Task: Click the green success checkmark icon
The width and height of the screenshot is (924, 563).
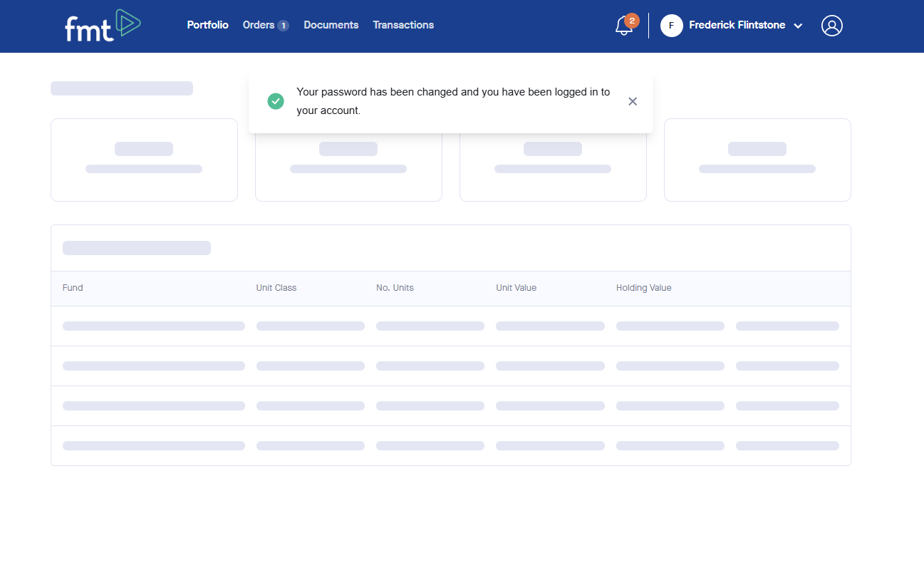Action: (x=276, y=101)
